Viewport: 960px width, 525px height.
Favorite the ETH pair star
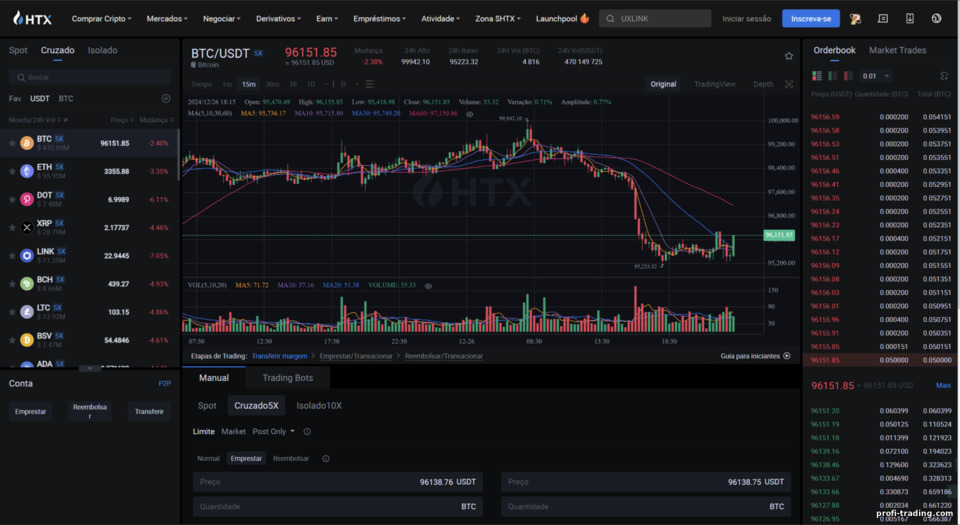tap(12, 171)
